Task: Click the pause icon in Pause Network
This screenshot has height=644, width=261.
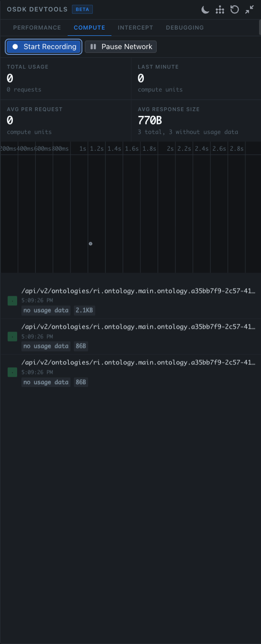Action: click(93, 47)
